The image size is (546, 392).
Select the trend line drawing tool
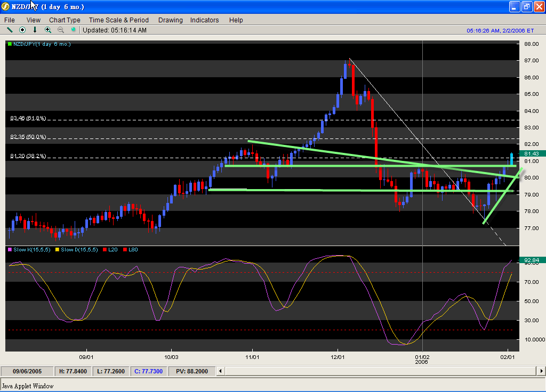[x=10, y=30]
